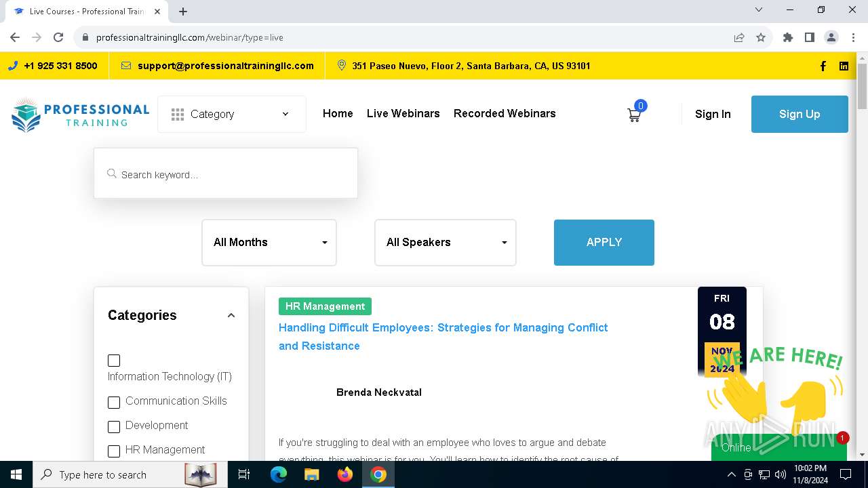Screen dimensions: 868x488
Task: Click the Sign In link
Action: pos(713,114)
